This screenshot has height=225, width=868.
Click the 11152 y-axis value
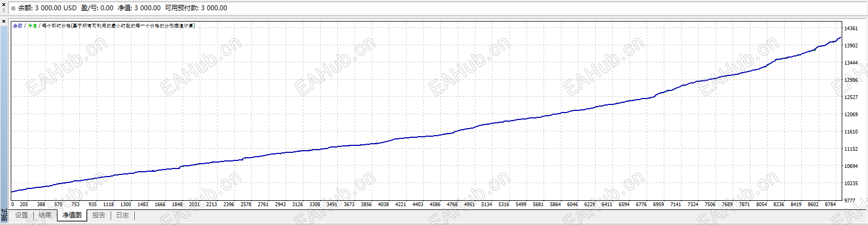(851, 149)
